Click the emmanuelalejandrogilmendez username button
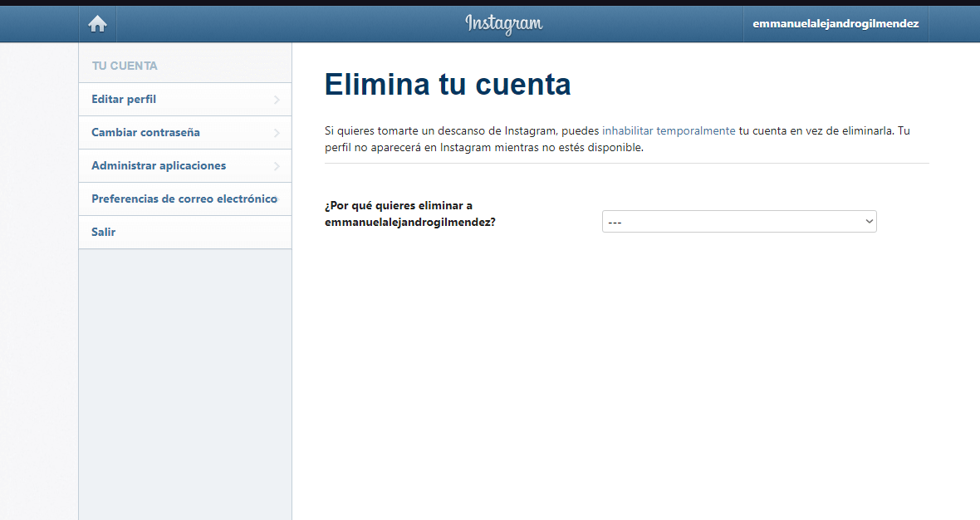This screenshot has height=520, width=980. point(835,23)
